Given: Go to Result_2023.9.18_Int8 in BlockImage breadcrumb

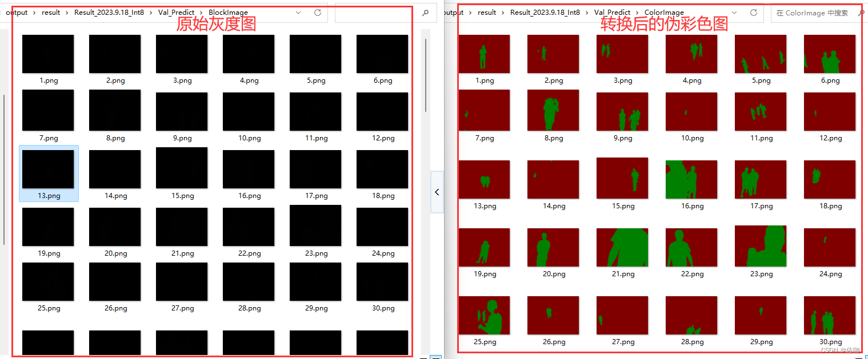Looking at the screenshot, I should click(x=110, y=13).
